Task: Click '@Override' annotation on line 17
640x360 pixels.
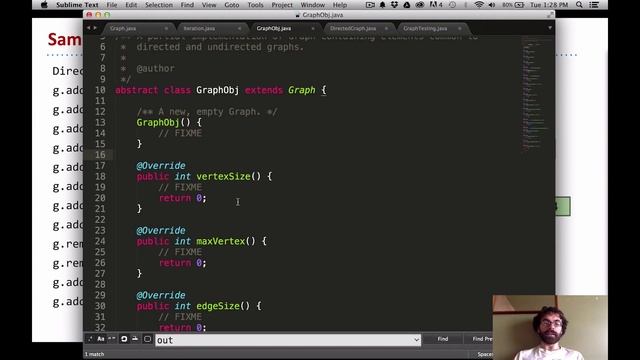Action: [x=161, y=166]
